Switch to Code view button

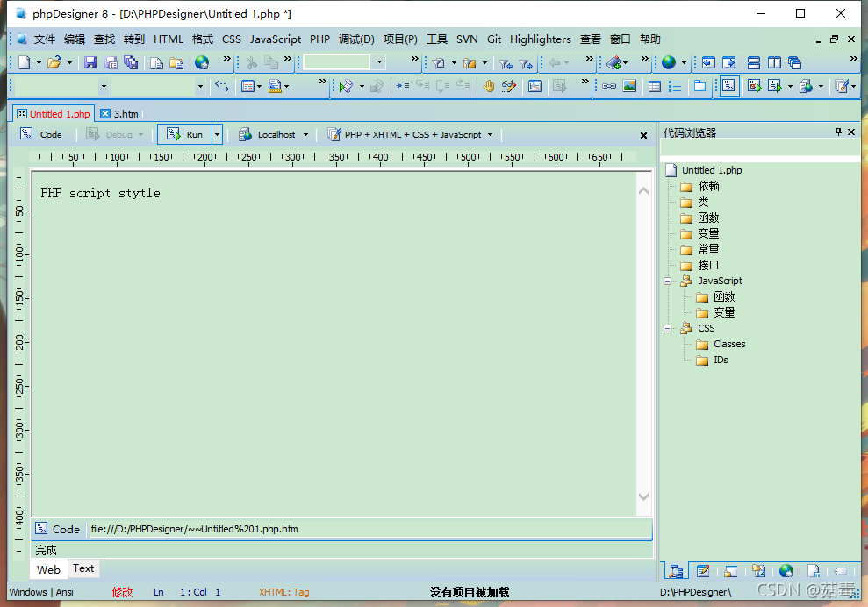click(x=41, y=134)
